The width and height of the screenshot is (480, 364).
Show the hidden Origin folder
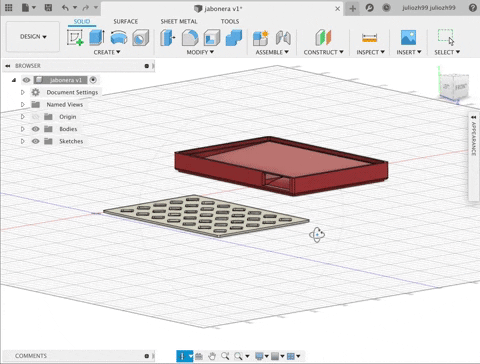(x=36, y=117)
